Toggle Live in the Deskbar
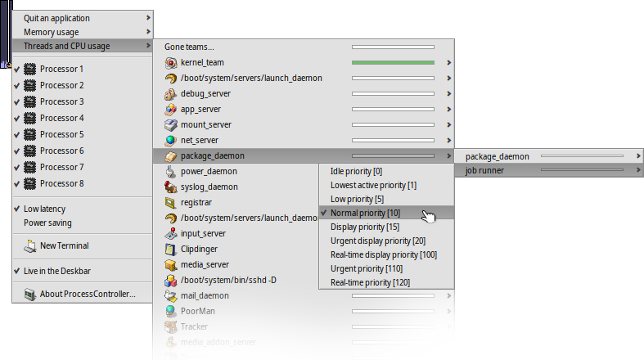Screen dimensions: 644x360 pyautogui.click(x=82, y=271)
